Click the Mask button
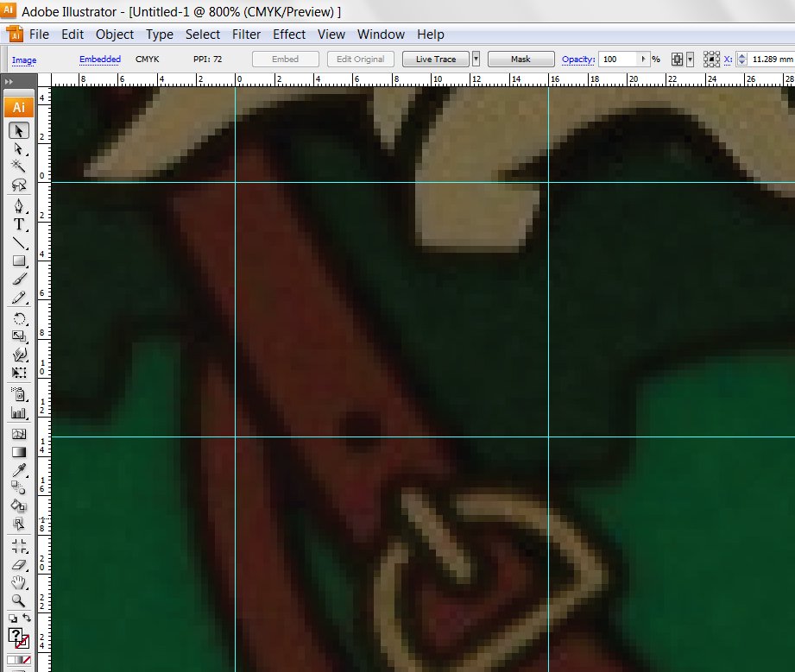This screenshot has width=795, height=672. click(521, 60)
